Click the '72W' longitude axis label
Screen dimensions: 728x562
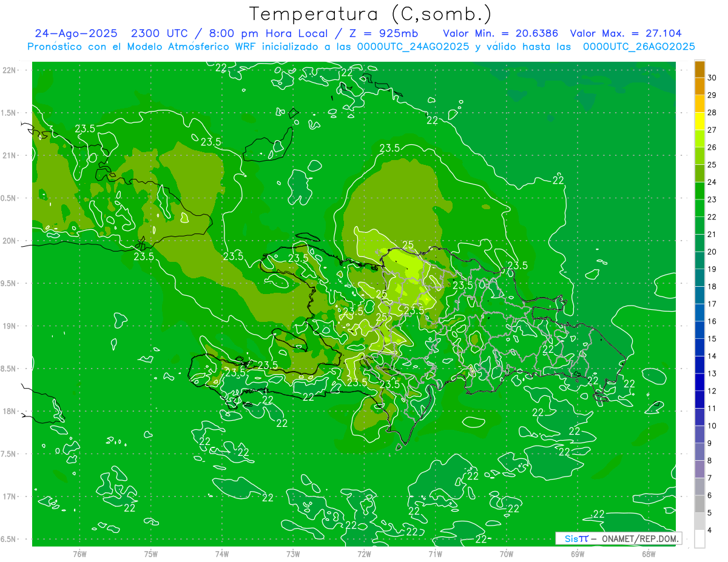[364, 554]
